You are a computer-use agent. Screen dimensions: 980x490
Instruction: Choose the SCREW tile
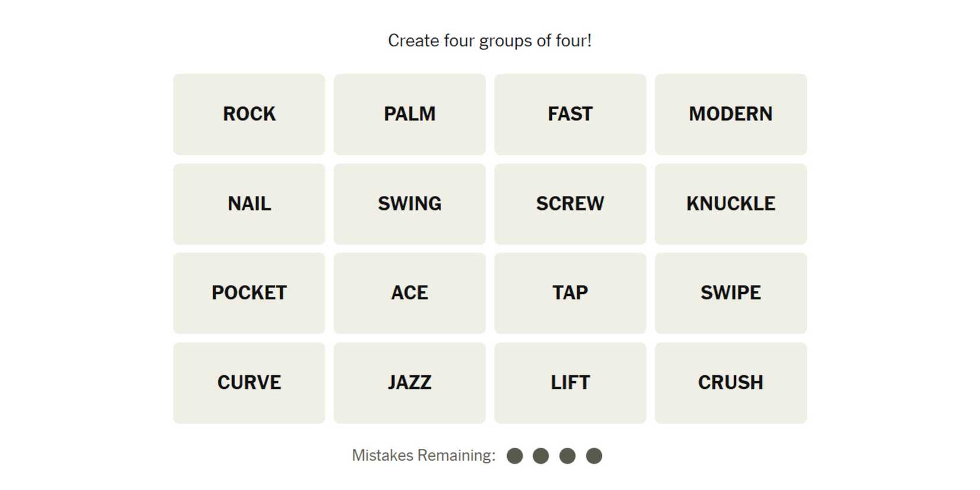[570, 204]
